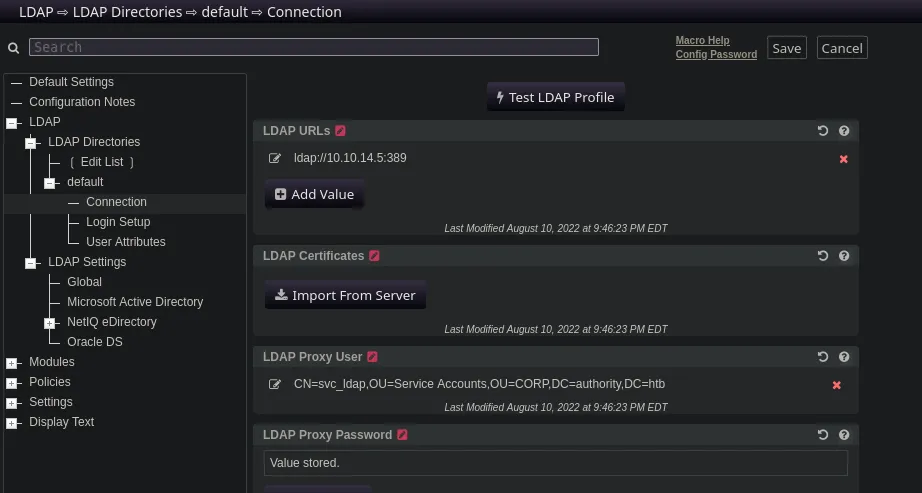922x493 pixels.
Task: Collapse the LDAP tree node
Action: 12,123
